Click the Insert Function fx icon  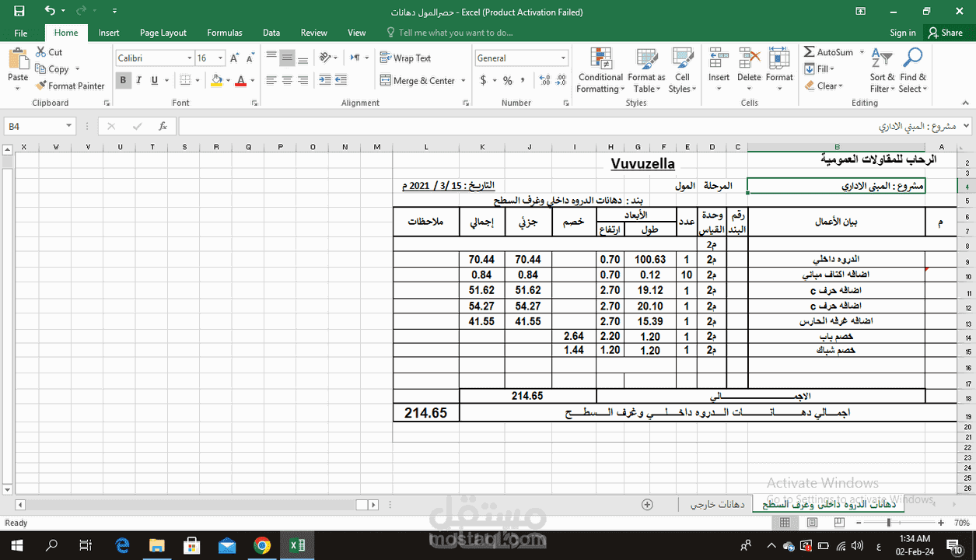click(163, 126)
